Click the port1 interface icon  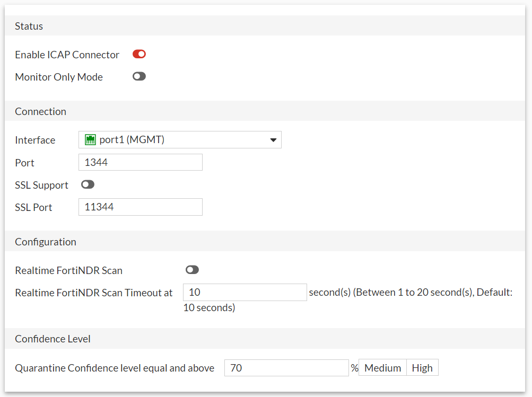coord(90,139)
